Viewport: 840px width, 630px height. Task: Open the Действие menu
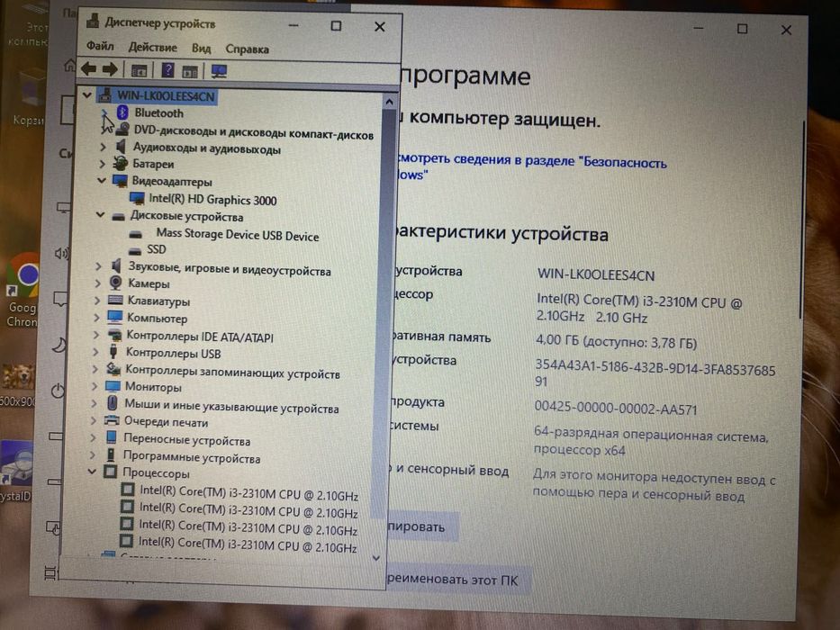[152, 47]
